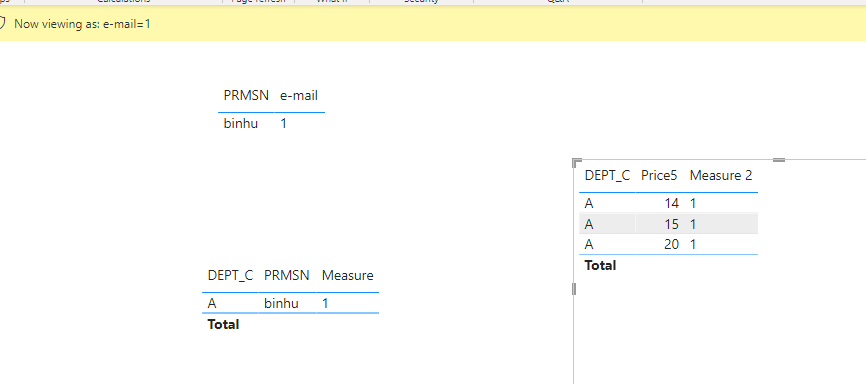The width and height of the screenshot is (866, 384).
Task: Click the Total row below Price5 values
Action: click(x=668, y=265)
